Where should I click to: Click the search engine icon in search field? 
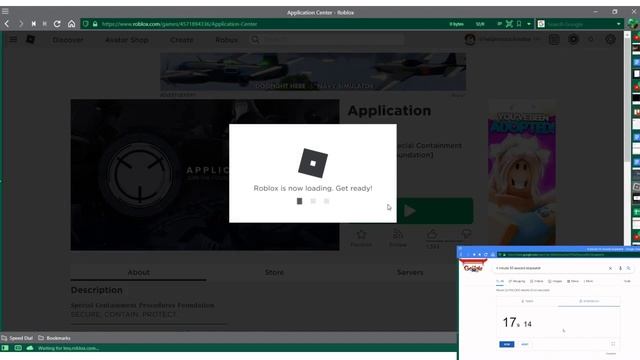[x=541, y=24]
